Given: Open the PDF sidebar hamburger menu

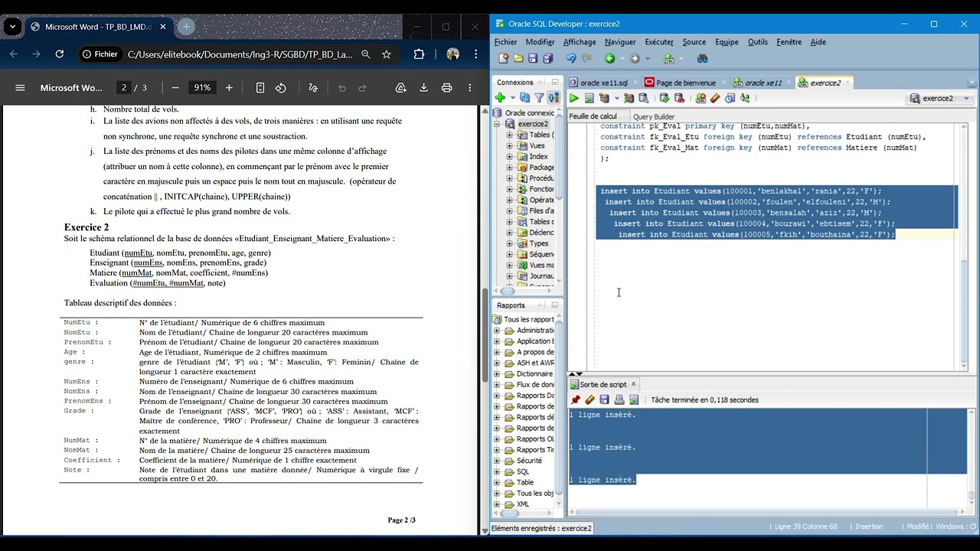Looking at the screenshot, I should 21,88.
